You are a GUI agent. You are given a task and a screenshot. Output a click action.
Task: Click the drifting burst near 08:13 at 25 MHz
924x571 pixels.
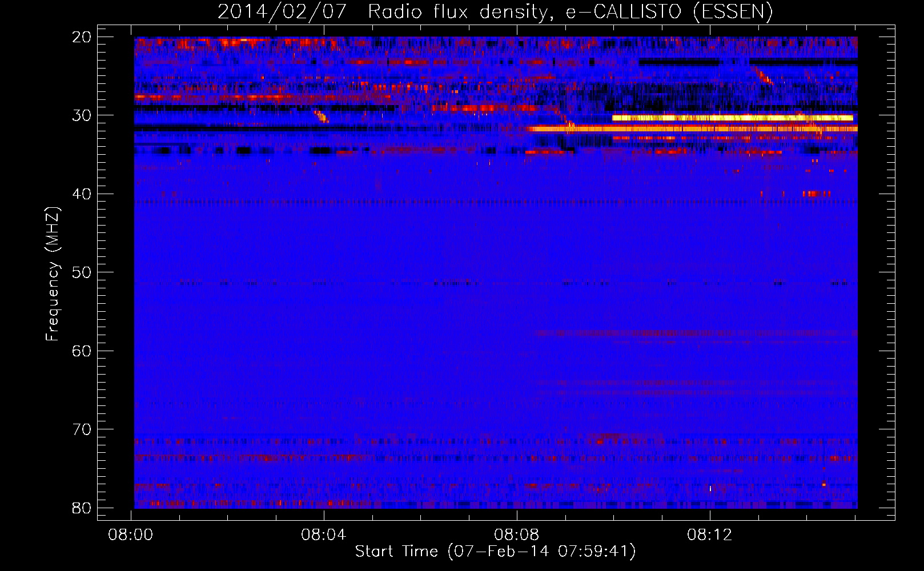point(764,76)
